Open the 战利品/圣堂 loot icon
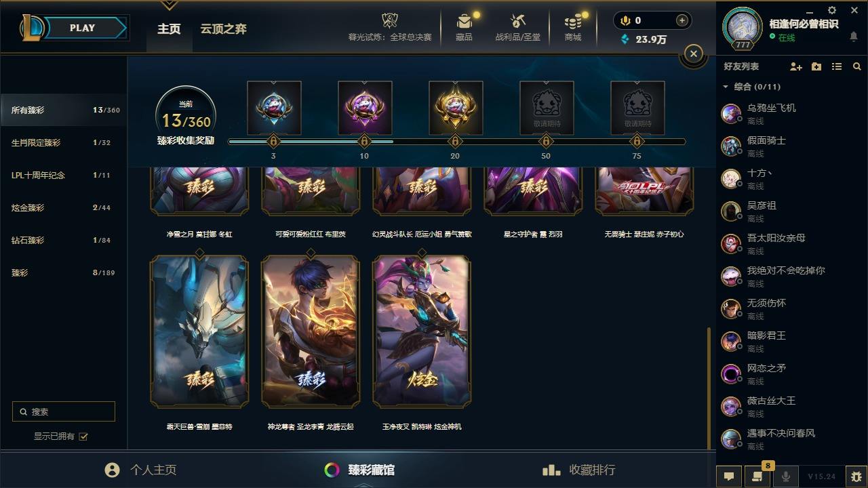 pyautogui.click(x=518, y=22)
